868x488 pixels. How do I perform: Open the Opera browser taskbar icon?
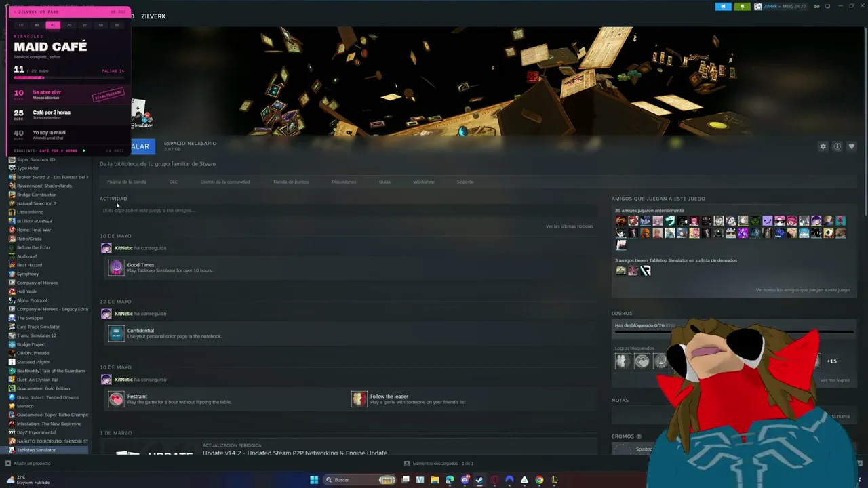[494, 480]
